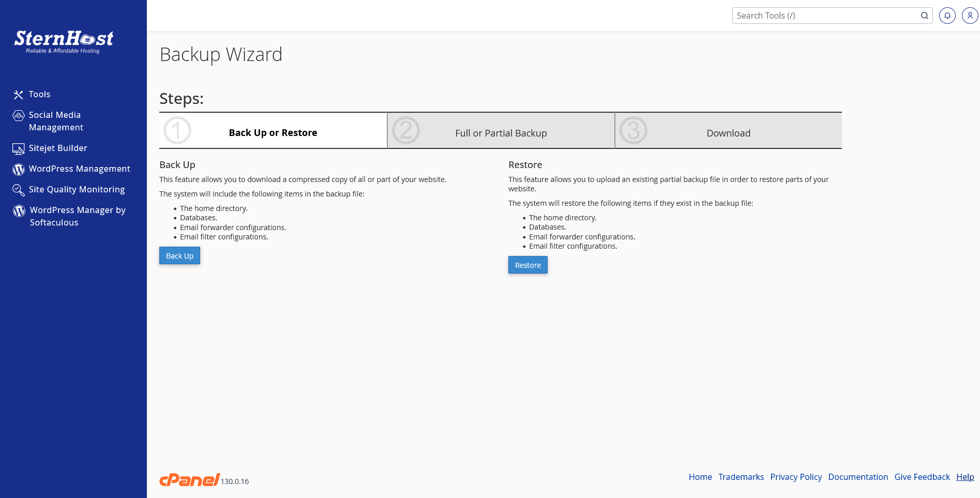Select the Download step
The width and height of the screenshot is (980, 498).
tap(728, 133)
